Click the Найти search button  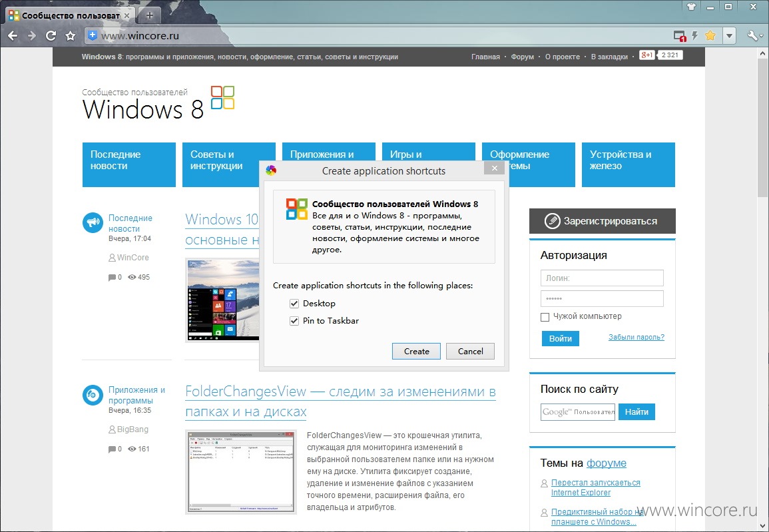[x=637, y=412]
